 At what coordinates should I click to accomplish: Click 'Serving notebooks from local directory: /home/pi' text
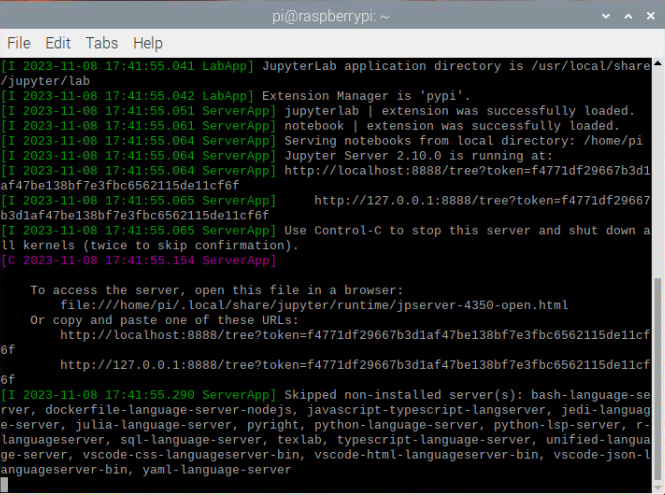(463, 140)
